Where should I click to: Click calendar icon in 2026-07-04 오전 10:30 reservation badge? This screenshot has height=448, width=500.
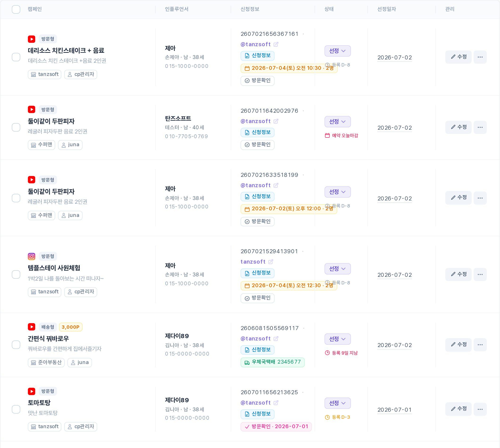[x=247, y=68]
